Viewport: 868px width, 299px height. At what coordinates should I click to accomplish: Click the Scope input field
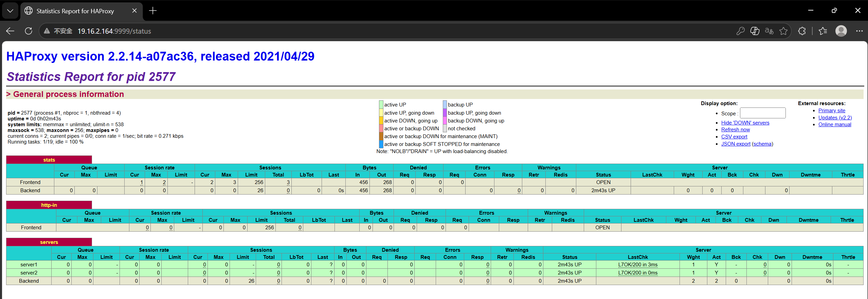pos(763,113)
